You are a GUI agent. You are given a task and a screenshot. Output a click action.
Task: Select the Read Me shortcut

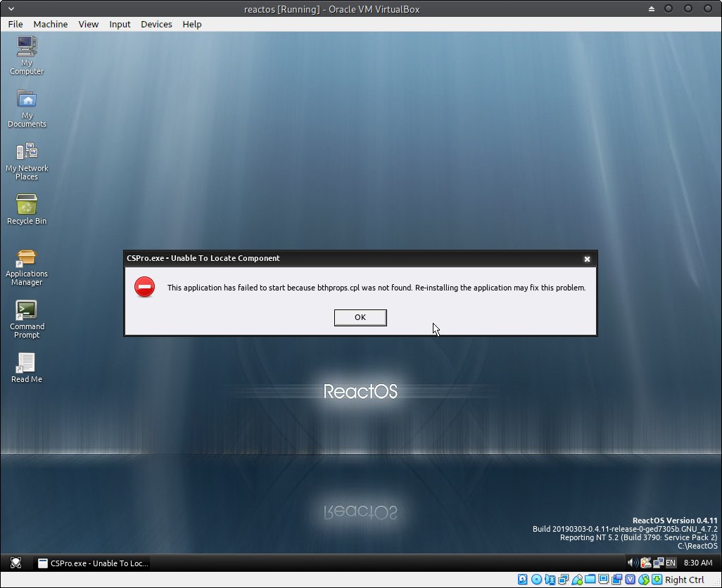(x=27, y=368)
